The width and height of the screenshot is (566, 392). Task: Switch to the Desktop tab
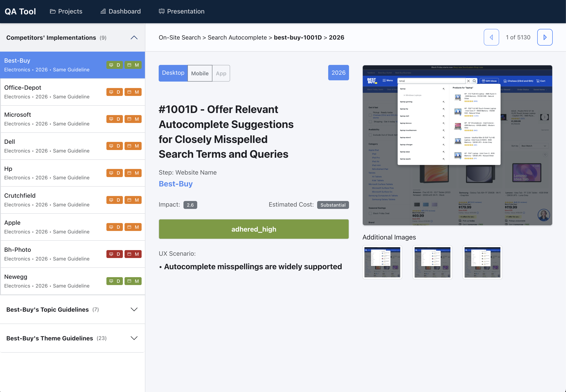pos(173,73)
